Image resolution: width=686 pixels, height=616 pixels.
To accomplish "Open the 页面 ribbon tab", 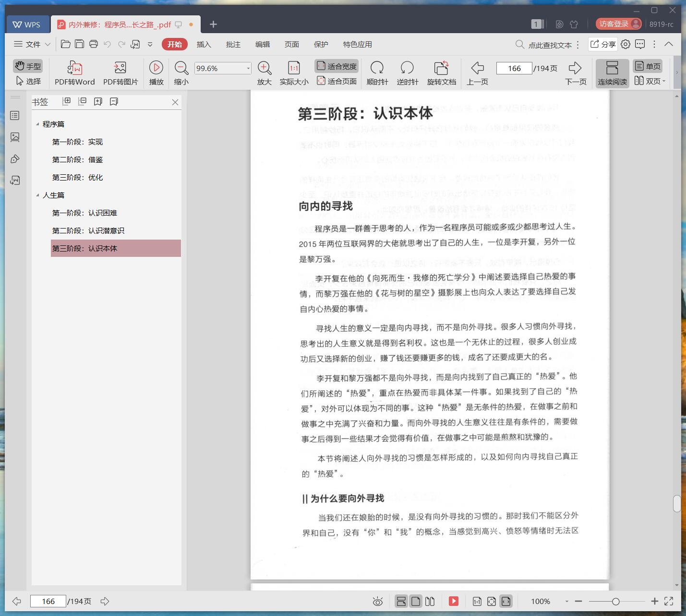I will [x=292, y=44].
